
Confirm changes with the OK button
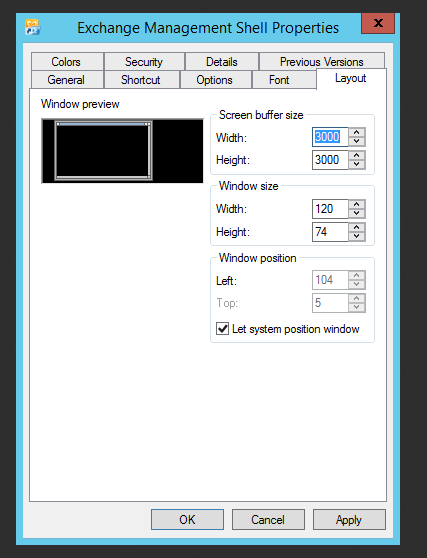[x=187, y=520]
